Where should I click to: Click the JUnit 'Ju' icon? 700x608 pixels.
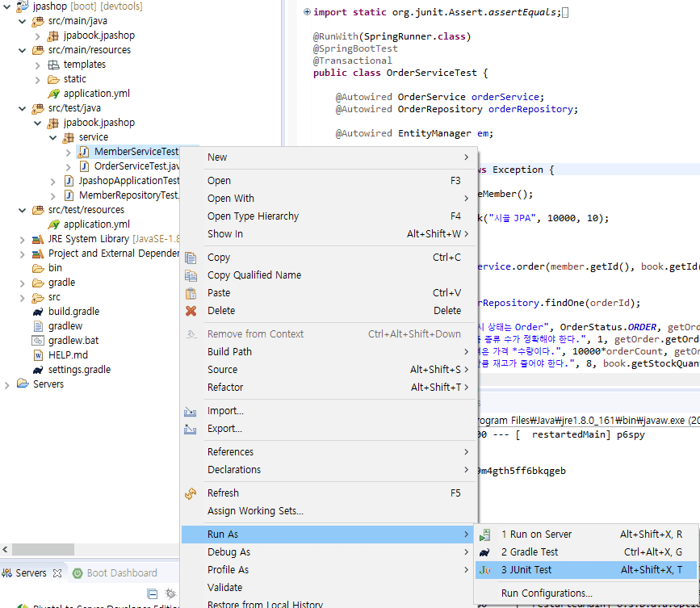484,570
